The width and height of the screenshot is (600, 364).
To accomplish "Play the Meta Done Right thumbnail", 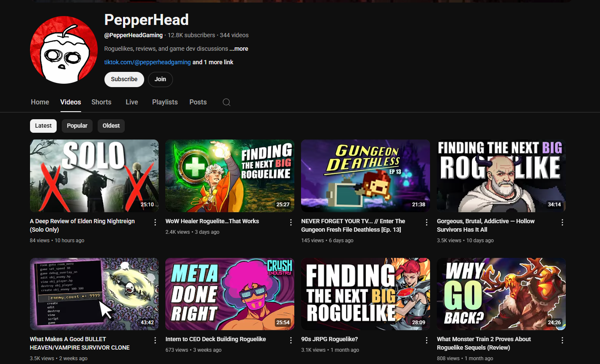I will click(230, 294).
